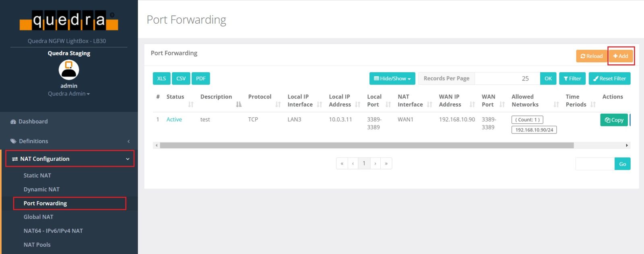This screenshot has height=254, width=644.
Task: Toggle the Active status link
Action: point(174,119)
